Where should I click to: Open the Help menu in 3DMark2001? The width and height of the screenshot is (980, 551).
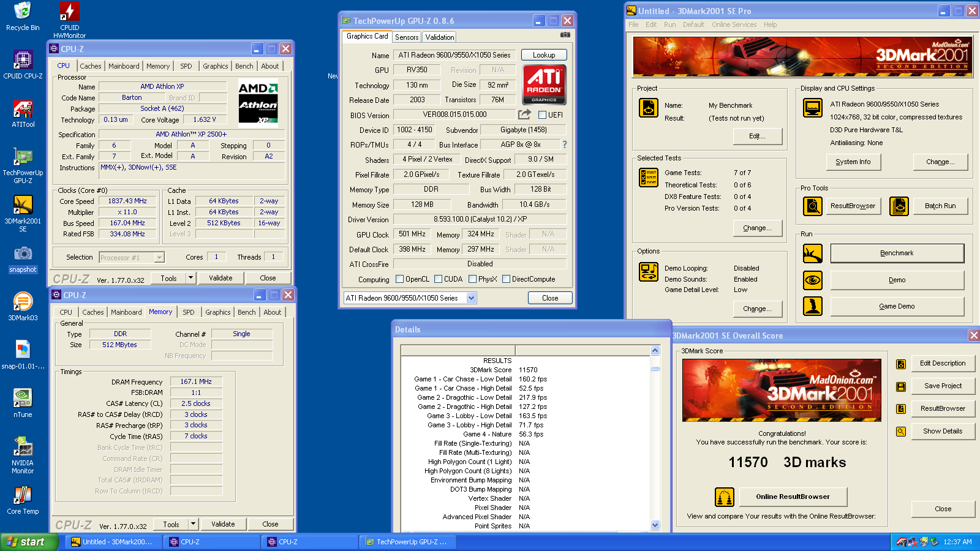pos(770,24)
